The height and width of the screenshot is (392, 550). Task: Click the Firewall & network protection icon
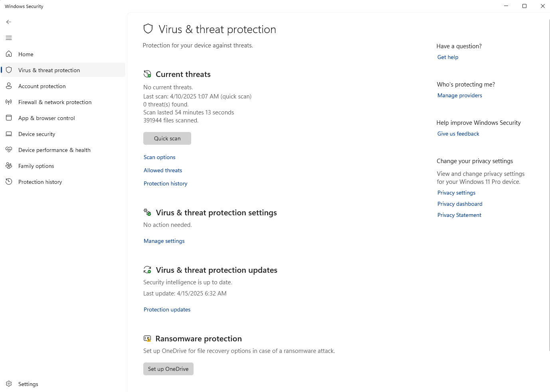tap(9, 102)
